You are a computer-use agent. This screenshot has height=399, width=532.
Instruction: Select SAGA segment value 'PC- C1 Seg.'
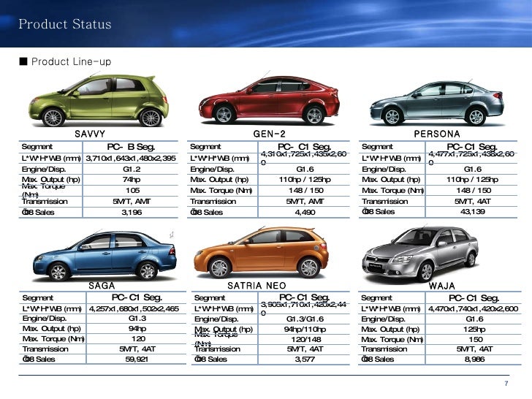point(137,297)
